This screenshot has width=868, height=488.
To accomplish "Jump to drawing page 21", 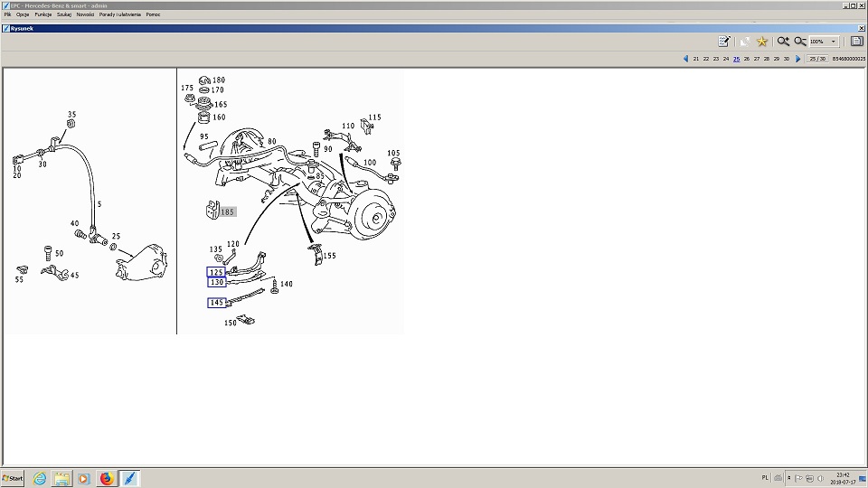I will coord(695,59).
